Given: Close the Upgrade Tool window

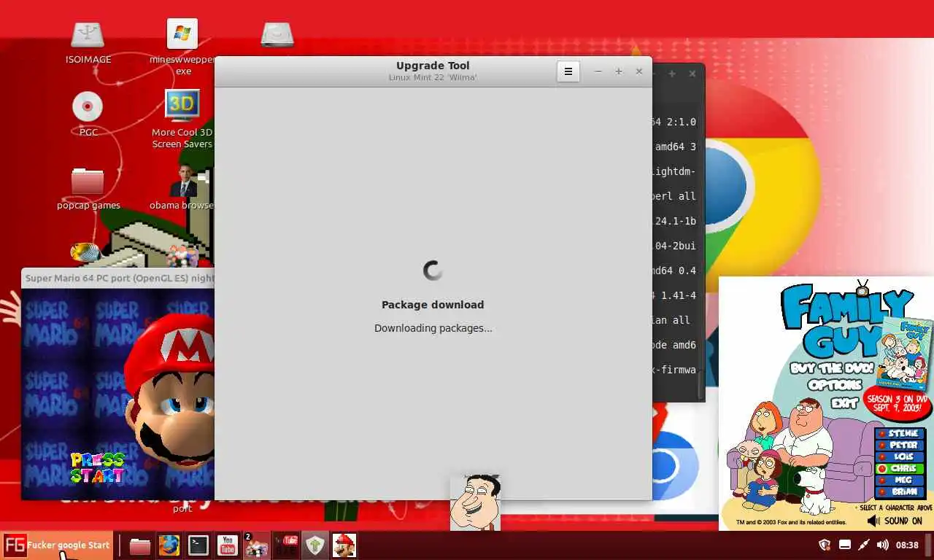Looking at the screenshot, I should pos(639,71).
